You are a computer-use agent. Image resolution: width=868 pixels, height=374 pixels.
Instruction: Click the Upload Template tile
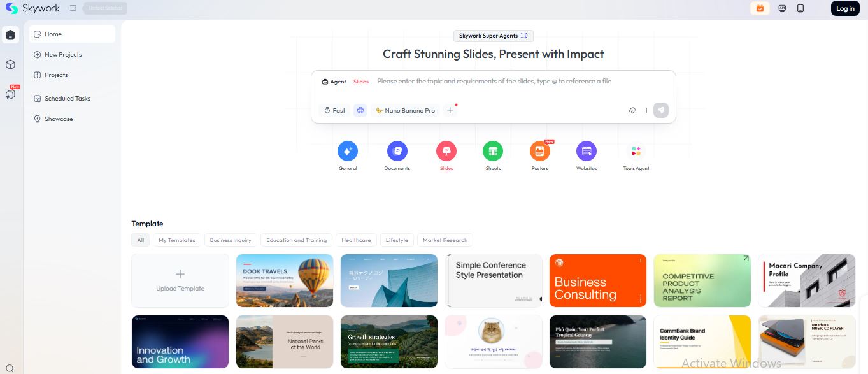[180, 281]
